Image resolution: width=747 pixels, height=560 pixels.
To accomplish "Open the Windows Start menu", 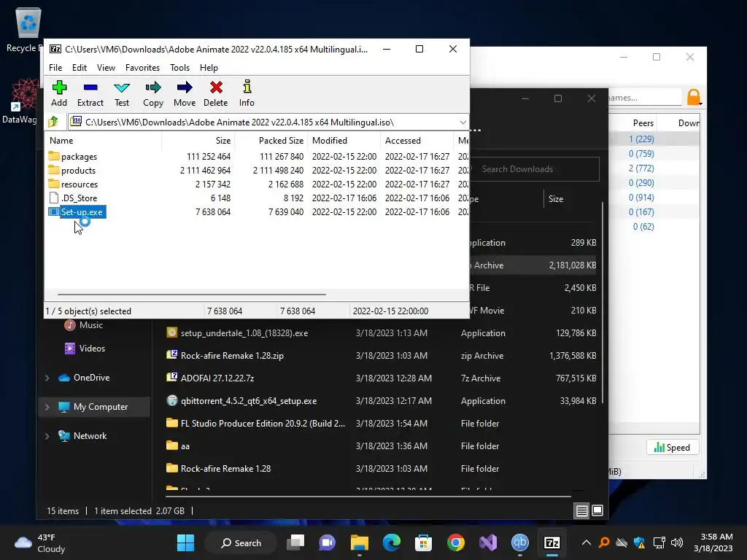I will pyautogui.click(x=185, y=542).
